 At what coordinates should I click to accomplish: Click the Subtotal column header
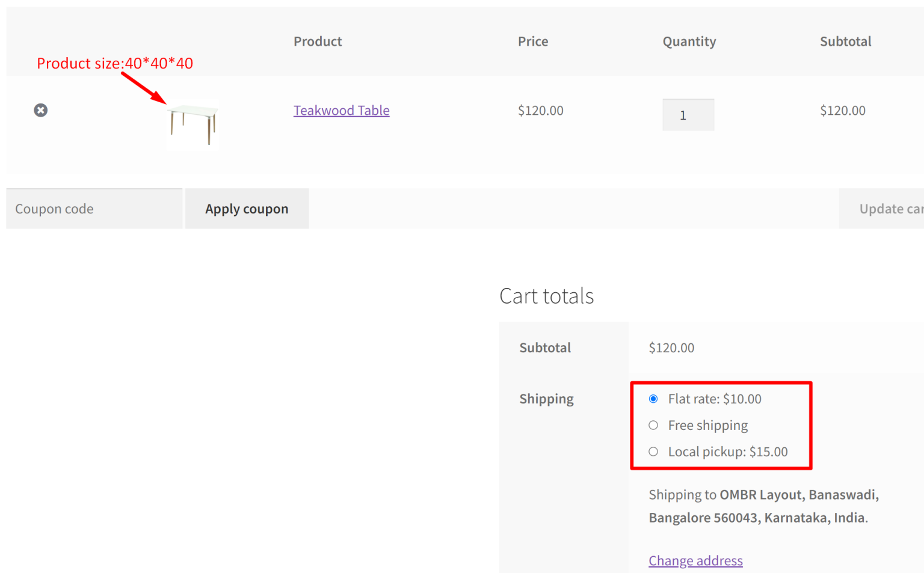(845, 41)
